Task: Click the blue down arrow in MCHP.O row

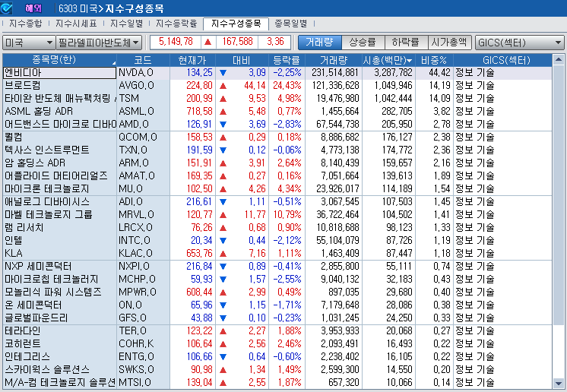Action: coord(223,280)
